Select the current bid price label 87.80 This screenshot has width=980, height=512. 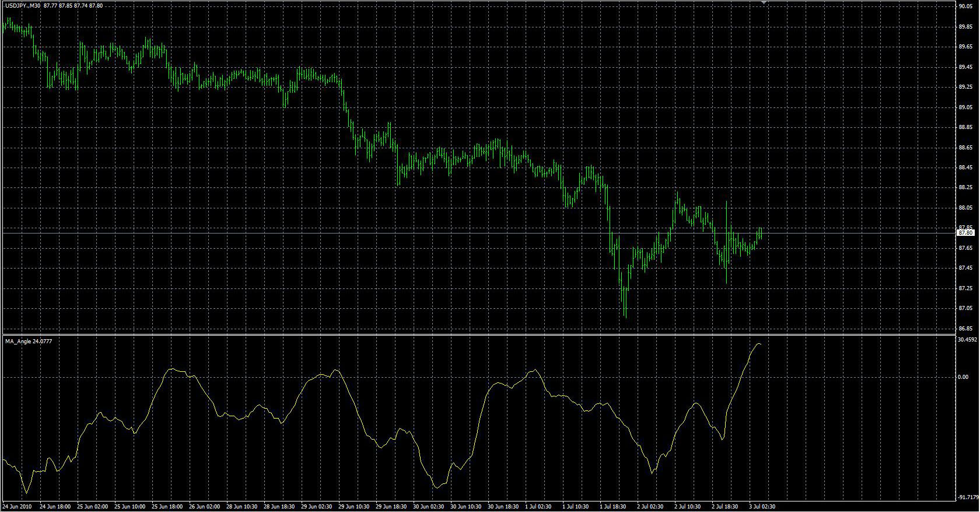(966, 233)
